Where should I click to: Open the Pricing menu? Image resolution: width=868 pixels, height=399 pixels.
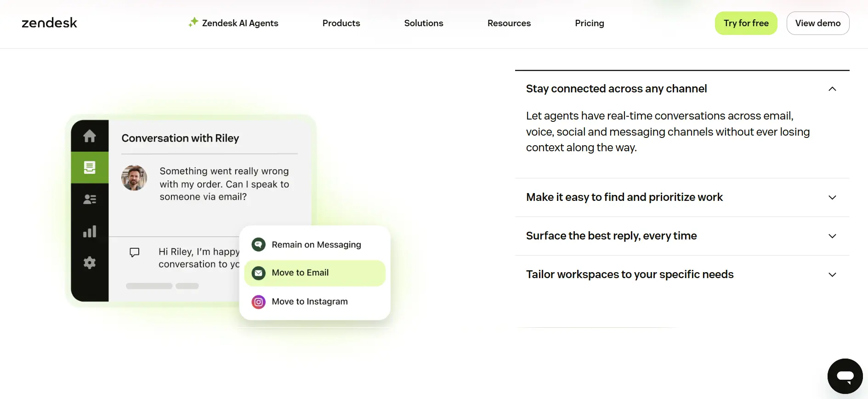click(x=590, y=23)
